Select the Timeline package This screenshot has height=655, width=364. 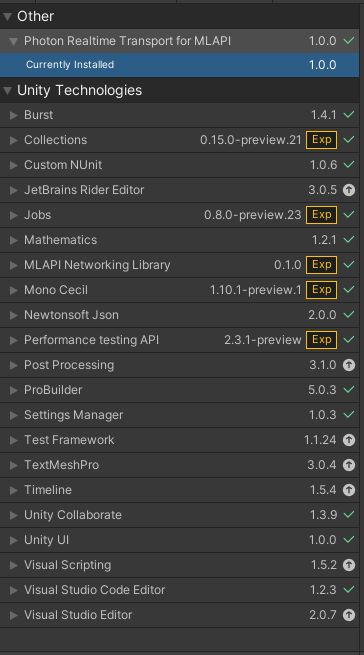[x=179, y=490]
